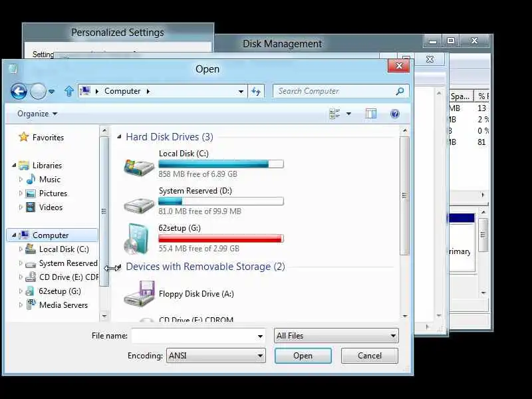532x399 pixels.
Task: Select CD Drive (E:) in the tree
Action: pos(68,277)
